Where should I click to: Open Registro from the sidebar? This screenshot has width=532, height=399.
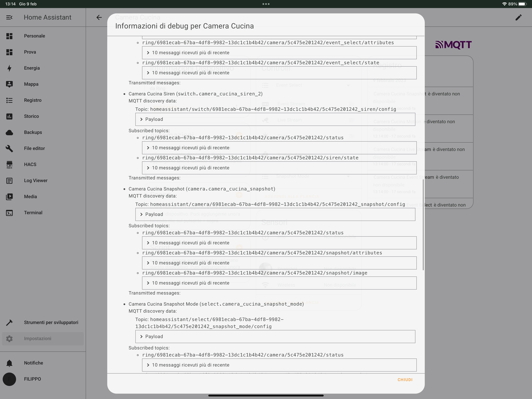tap(32, 100)
